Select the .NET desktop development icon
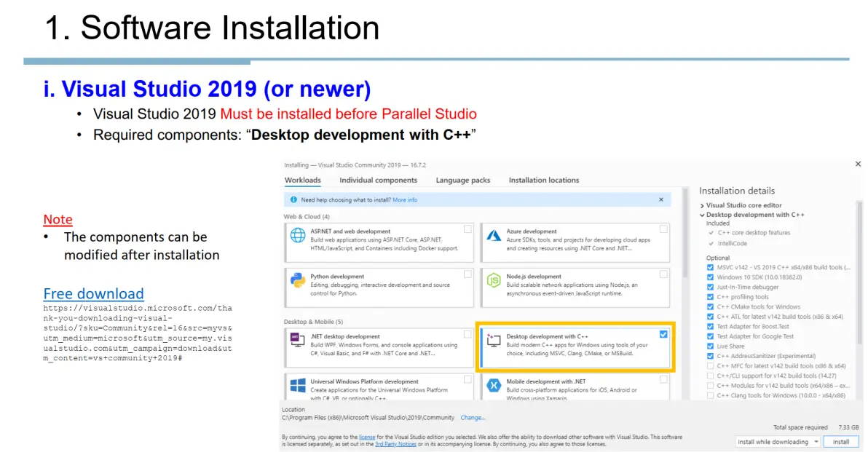The height and width of the screenshot is (452, 868). (298, 338)
